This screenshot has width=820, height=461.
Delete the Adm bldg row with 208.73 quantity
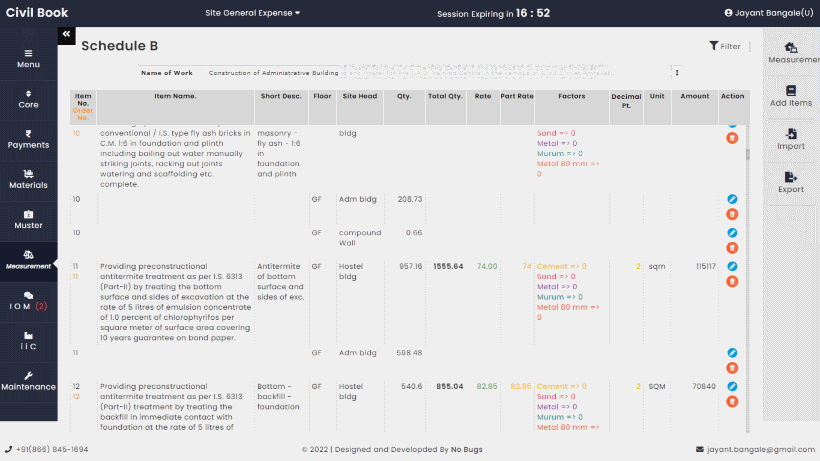point(732,214)
